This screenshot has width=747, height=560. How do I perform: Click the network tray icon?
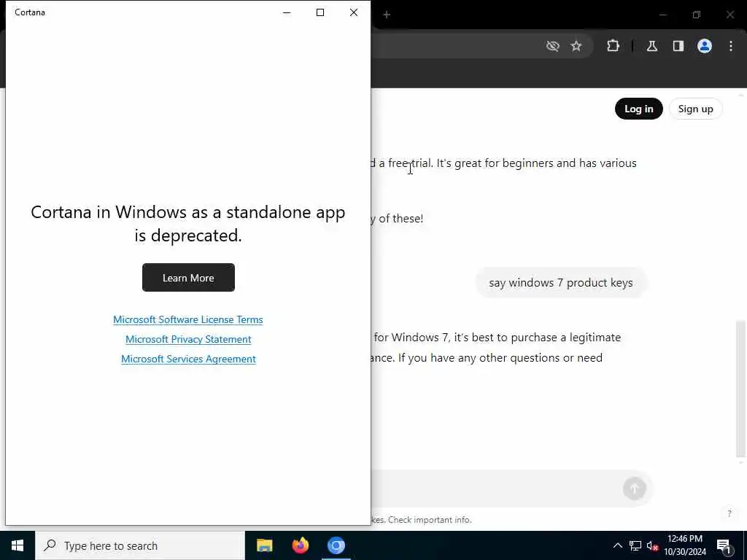click(x=635, y=545)
